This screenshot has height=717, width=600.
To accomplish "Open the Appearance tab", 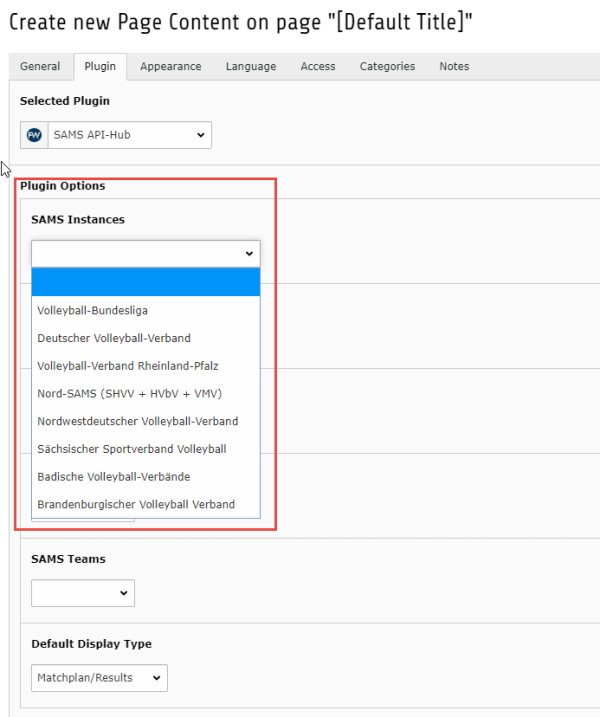I will pyautogui.click(x=171, y=66).
